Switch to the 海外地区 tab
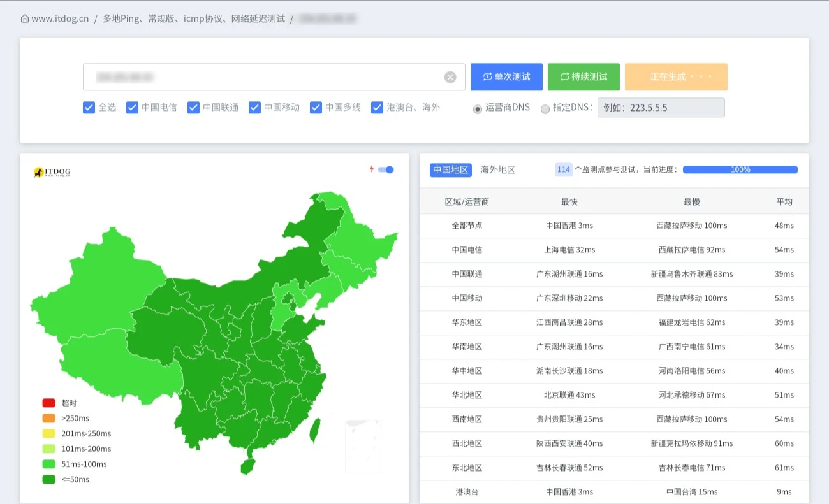This screenshot has height=504, width=829. (497, 170)
